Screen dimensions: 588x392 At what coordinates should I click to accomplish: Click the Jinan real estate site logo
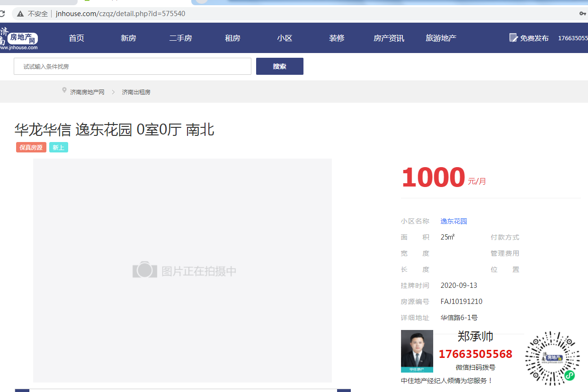tap(19, 38)
